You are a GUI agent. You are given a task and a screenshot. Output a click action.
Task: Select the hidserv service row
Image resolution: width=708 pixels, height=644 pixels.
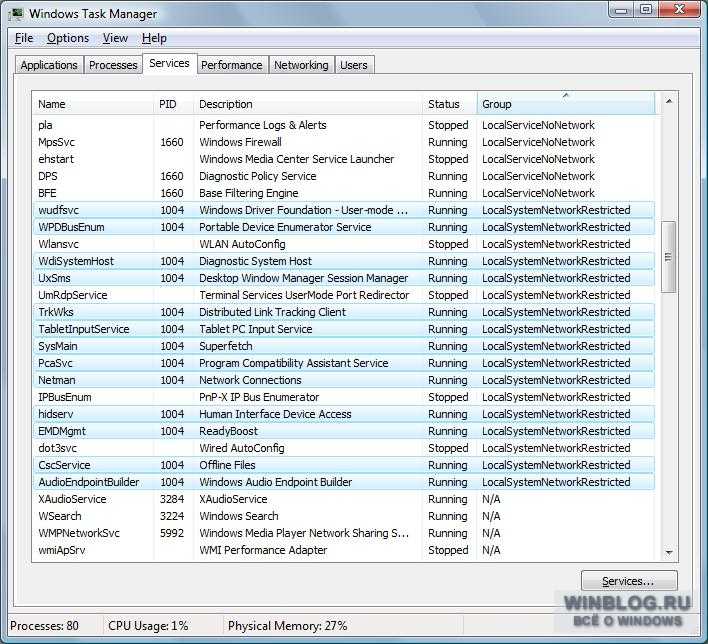343,415
